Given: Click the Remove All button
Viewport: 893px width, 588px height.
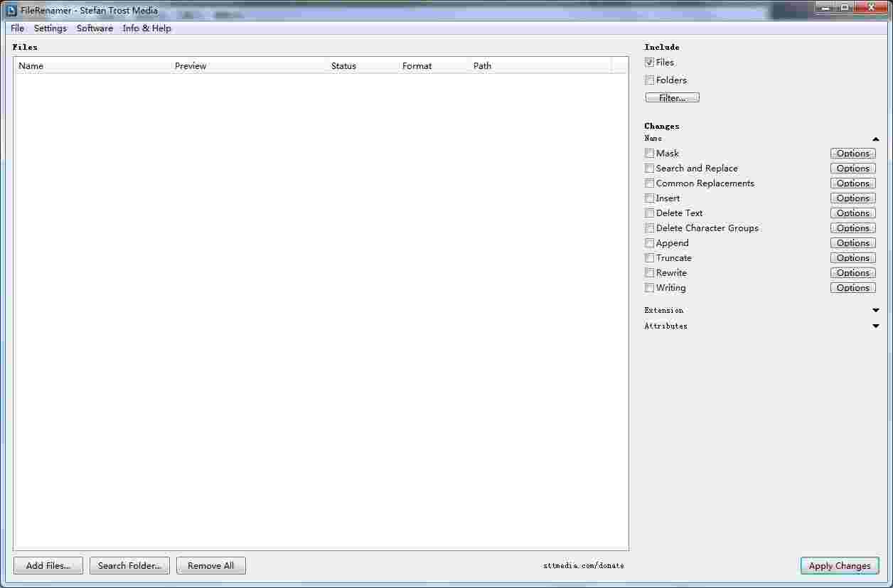Looking at the screenshot, I should click(x=210, y=566).
